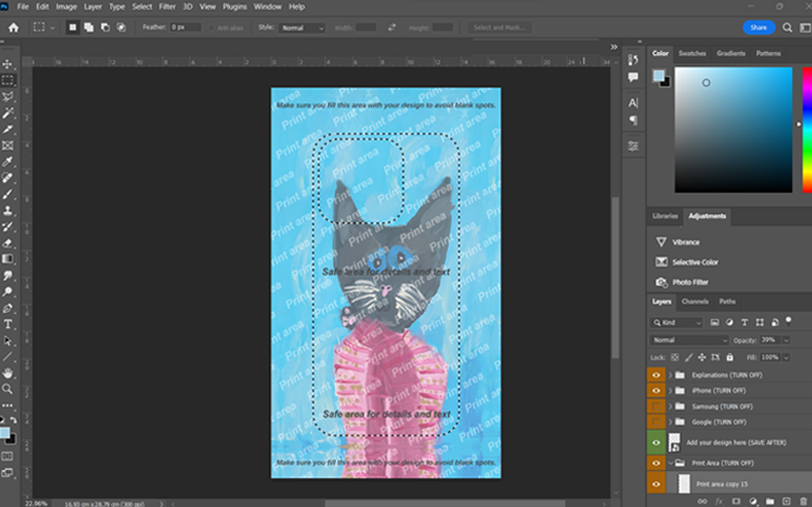This screenshot has width=812, height=507.
Task: Select the Magic Wand tool
Action: click(x=8, y=112)
